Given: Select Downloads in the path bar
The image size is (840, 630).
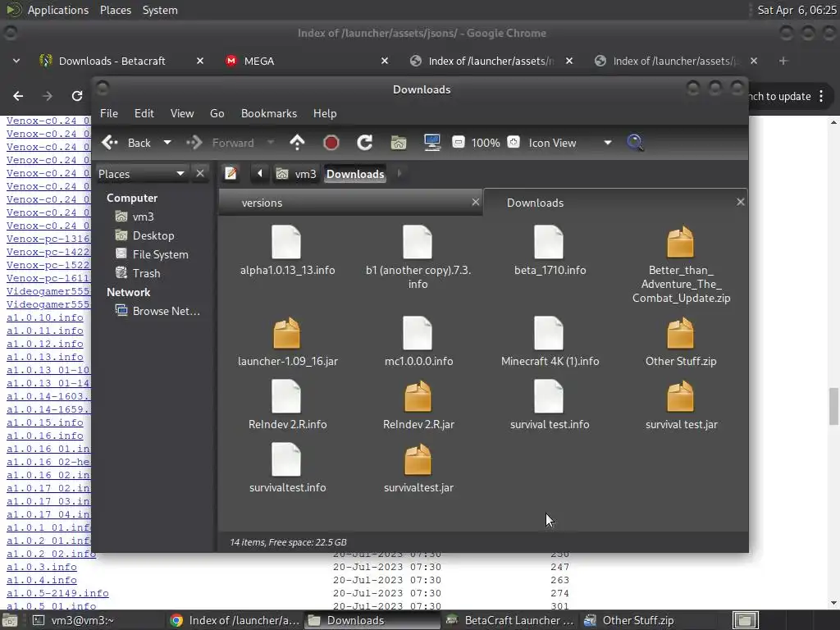Looking at the screenshot, I should [355, 174].
